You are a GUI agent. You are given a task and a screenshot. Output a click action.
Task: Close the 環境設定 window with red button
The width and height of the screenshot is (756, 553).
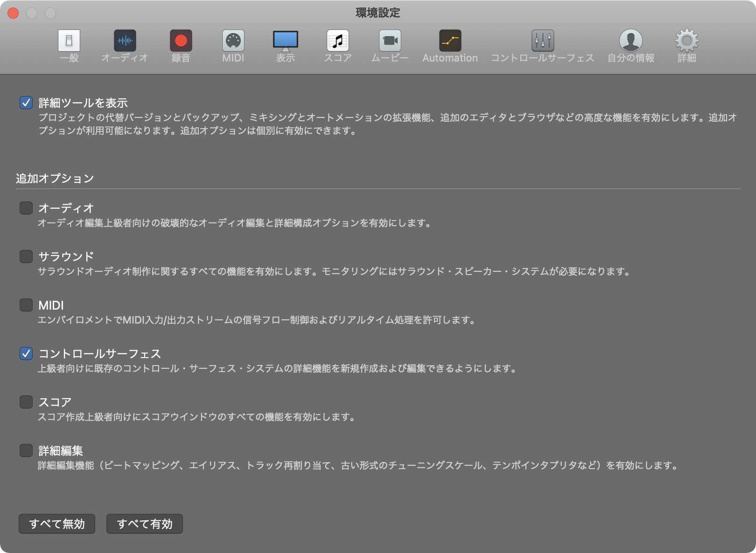13,13
